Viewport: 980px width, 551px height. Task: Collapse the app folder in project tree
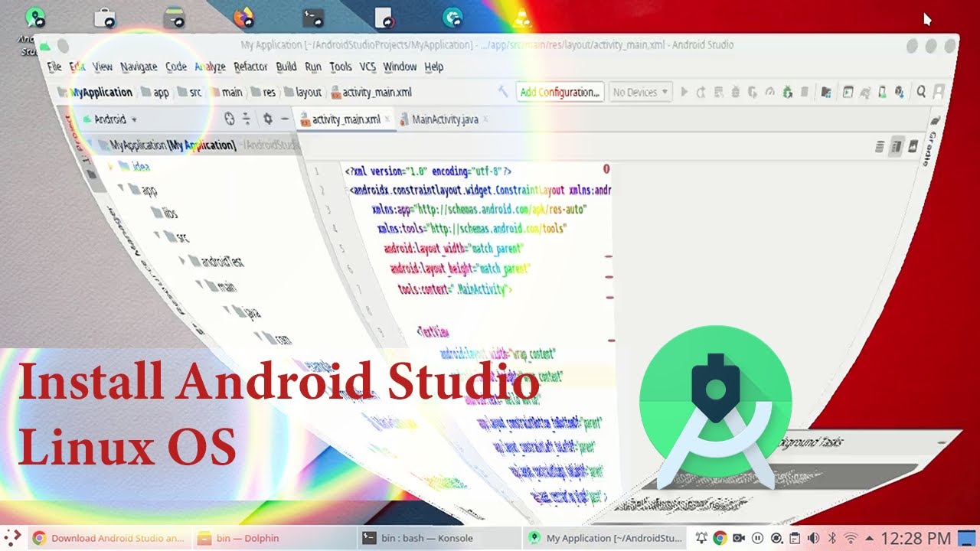point(120,187)
